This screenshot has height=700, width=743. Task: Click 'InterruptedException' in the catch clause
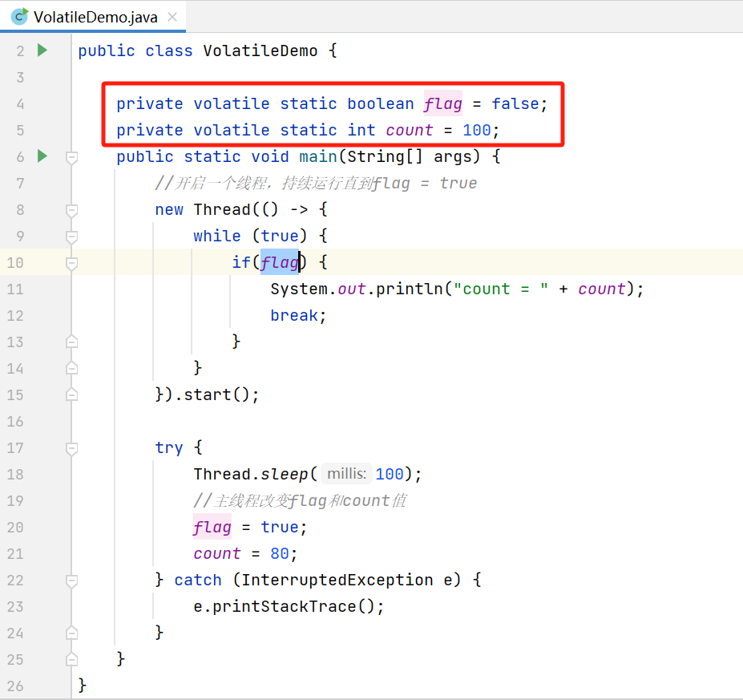337,580
